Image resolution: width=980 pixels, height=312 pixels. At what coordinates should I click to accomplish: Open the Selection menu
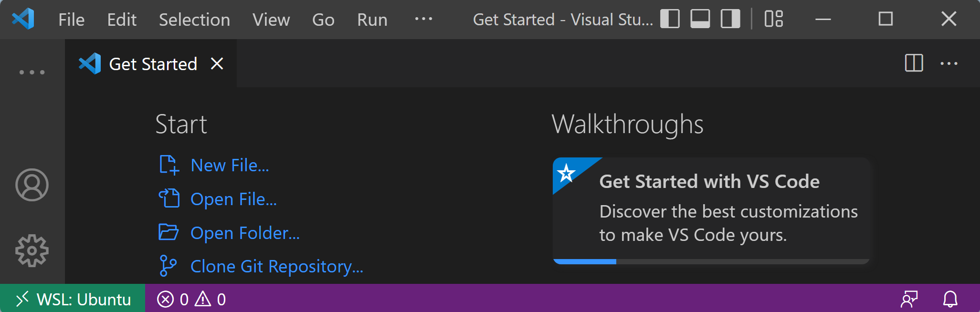pyautogui.click(x=194, y=20)
